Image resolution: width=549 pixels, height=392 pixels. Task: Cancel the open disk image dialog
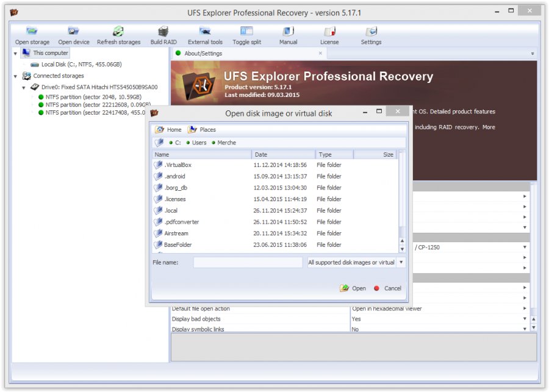tap(387, 288)
